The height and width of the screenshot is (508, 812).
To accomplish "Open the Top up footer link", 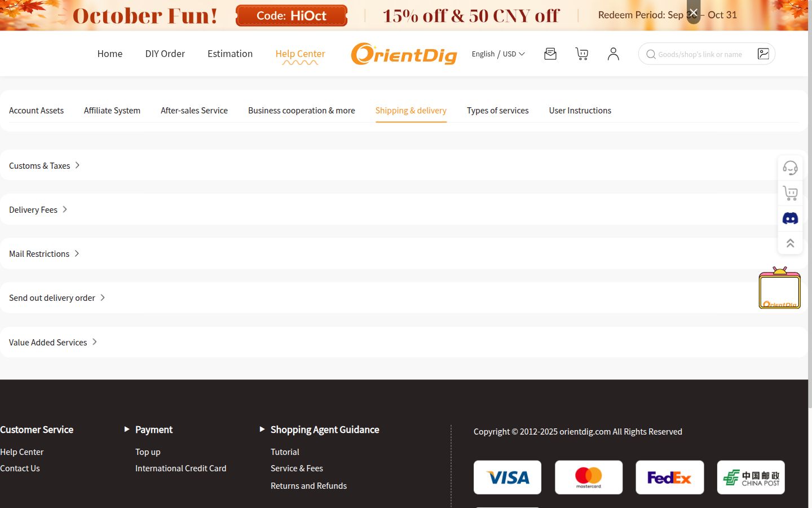I will [148, 452].
